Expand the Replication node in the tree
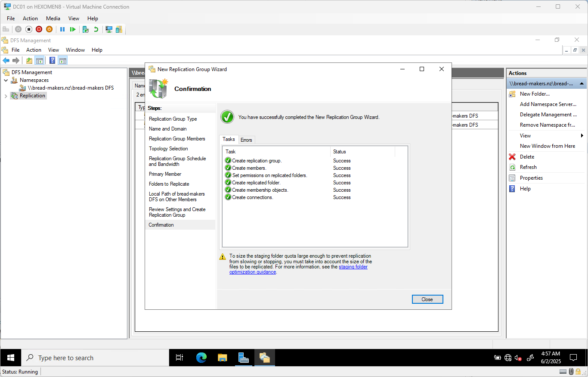The width and height of the screenshot is (588, 377). [x=6, y=95]
